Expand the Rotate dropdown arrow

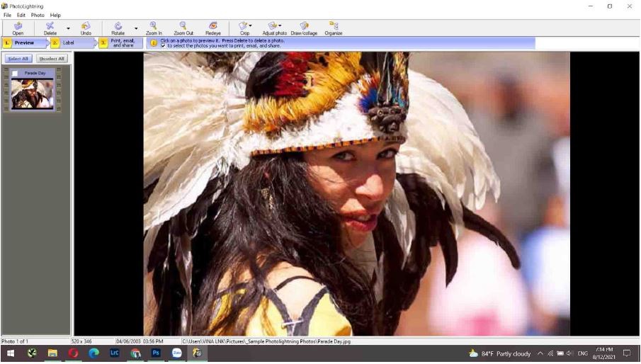(x=136, y=29)
